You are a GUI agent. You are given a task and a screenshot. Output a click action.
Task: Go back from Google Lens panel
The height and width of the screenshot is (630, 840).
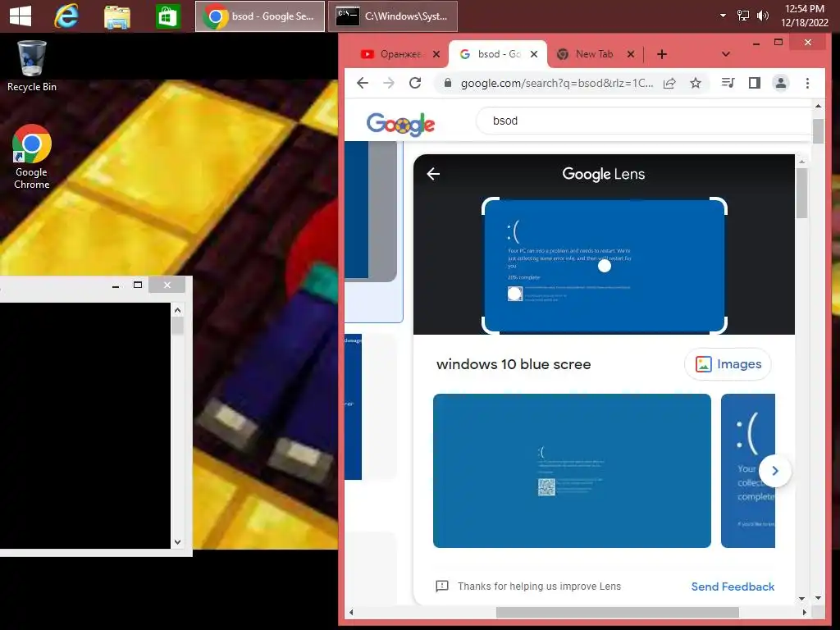pyautogui.click(x=433, y=174)
